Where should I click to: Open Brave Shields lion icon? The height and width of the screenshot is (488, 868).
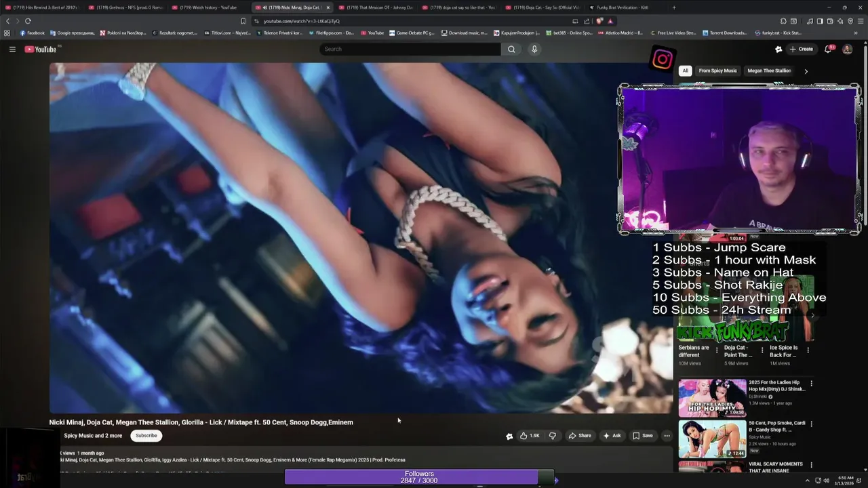599,21
